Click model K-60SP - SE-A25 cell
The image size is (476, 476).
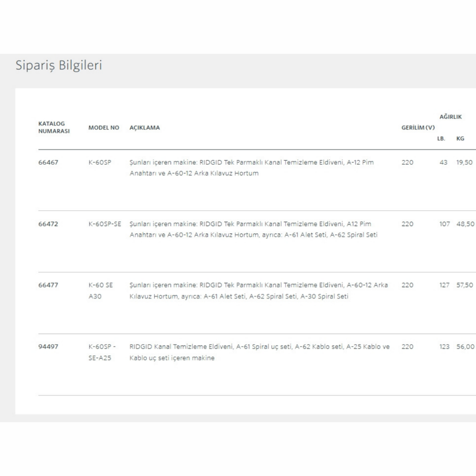point(102,352)
